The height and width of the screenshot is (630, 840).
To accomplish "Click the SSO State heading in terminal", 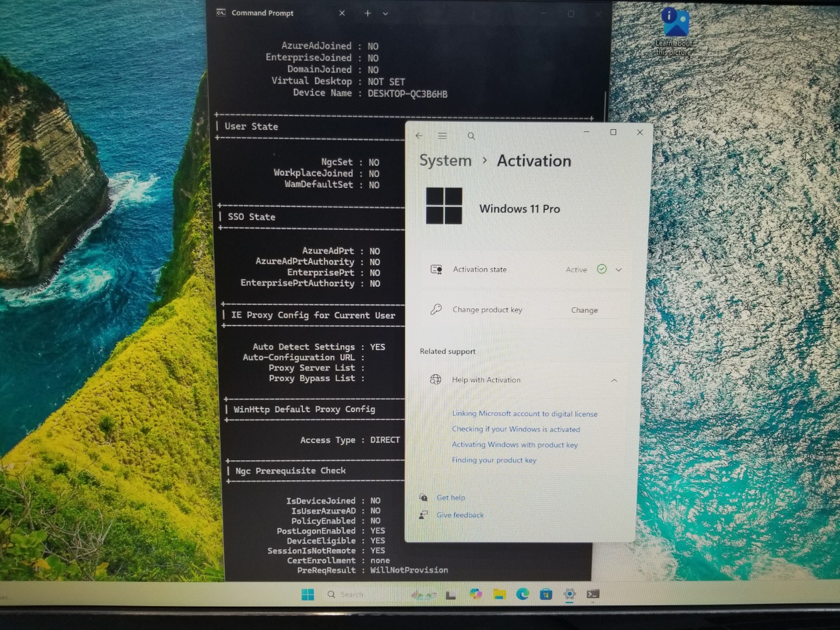I will click(x=251, y=217).
